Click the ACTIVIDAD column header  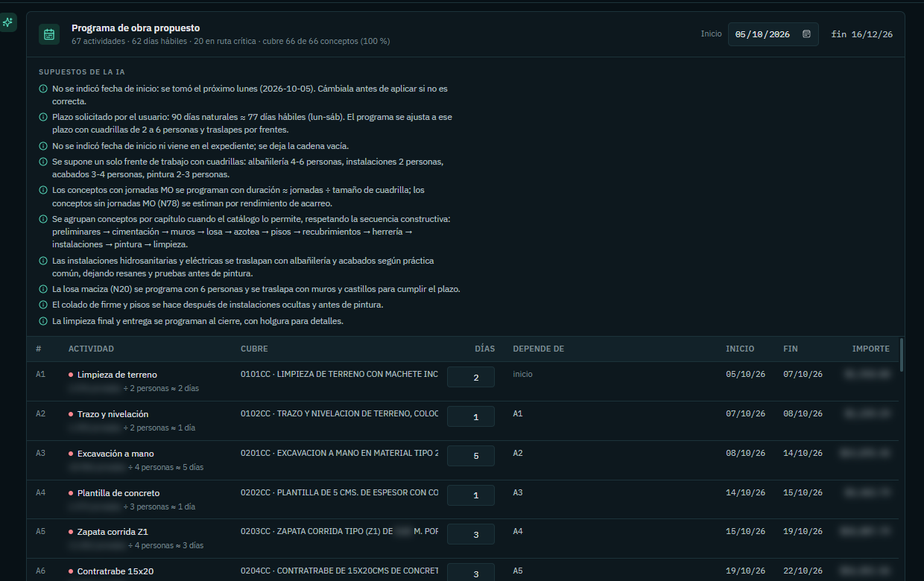tap(91, 349)
